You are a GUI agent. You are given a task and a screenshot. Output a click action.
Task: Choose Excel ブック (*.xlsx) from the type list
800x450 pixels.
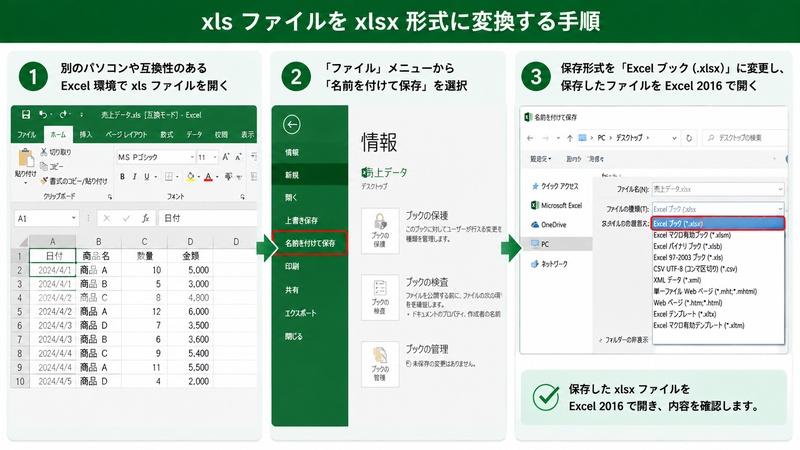pyautogui.click(x=718, y=223)
